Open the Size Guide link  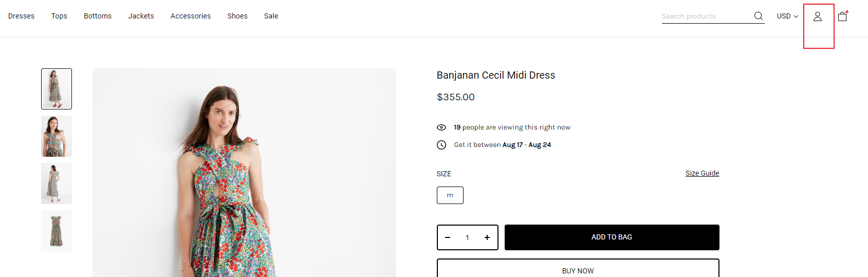[702, 173]
